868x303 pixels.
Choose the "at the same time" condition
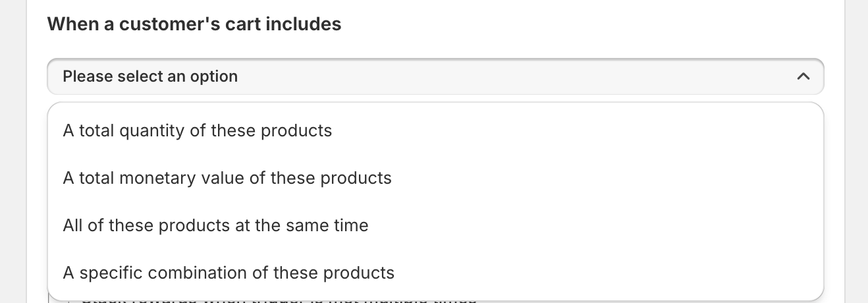pos(215,225)
